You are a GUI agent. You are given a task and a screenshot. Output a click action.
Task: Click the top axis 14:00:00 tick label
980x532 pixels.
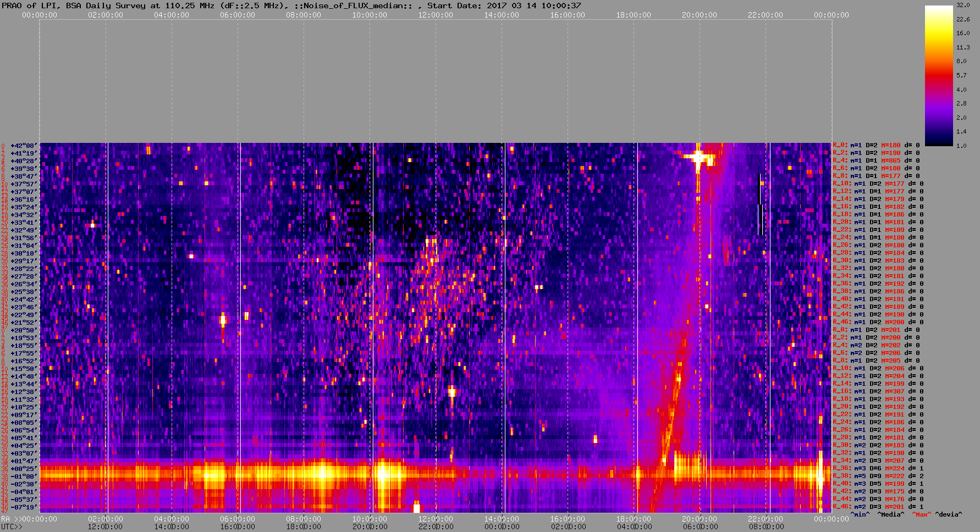[x=502, y=15]
